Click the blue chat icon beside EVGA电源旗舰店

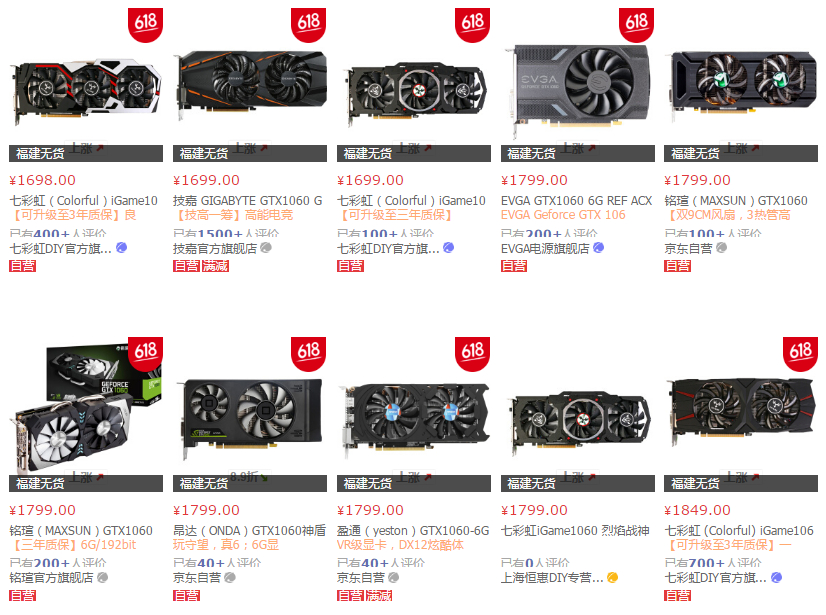[599, 248]
